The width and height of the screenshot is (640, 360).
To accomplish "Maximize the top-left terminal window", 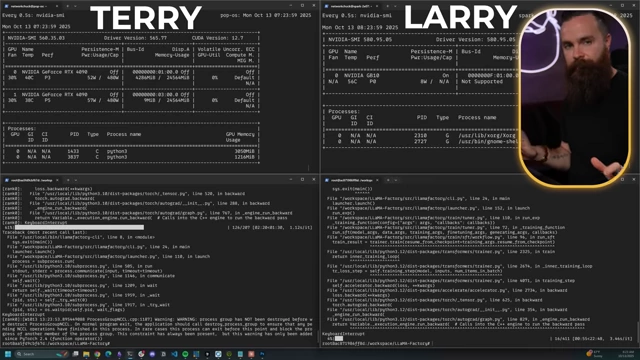I will click(x=302, y=5).
